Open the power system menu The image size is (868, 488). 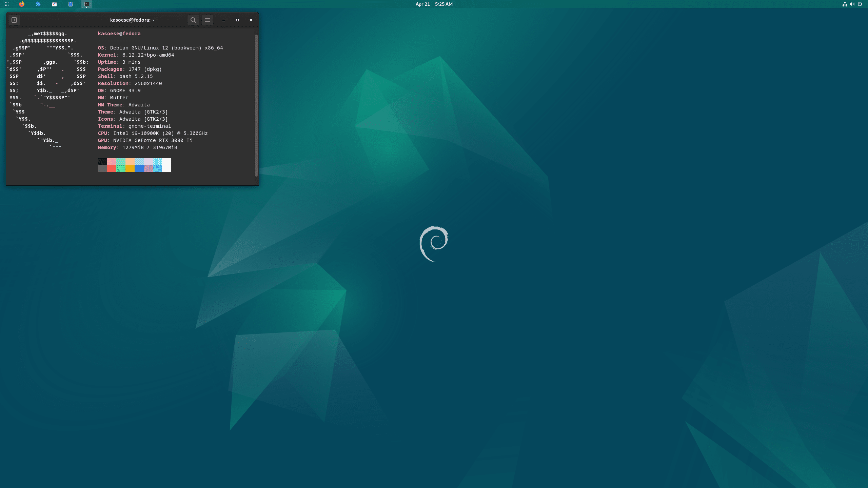(860, 4)
